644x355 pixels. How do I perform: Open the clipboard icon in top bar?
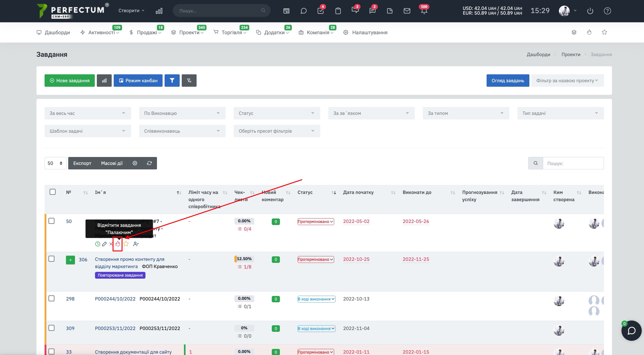click(x=338, y=11)
